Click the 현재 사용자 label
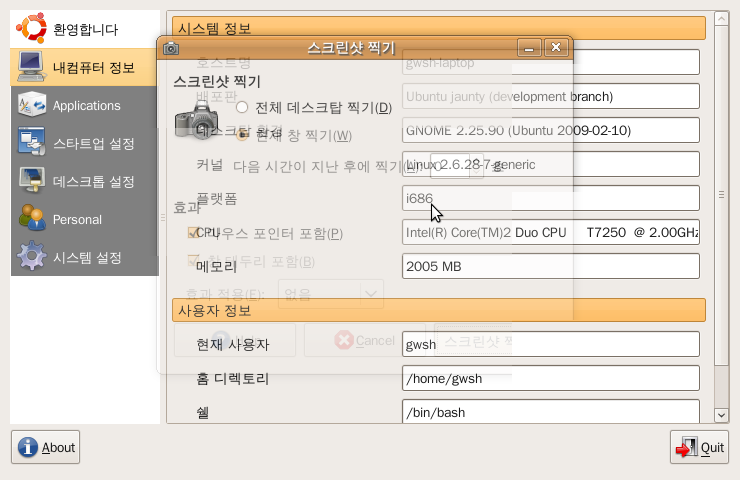Screen dimensions: 740x480 (x=233, y=345)
